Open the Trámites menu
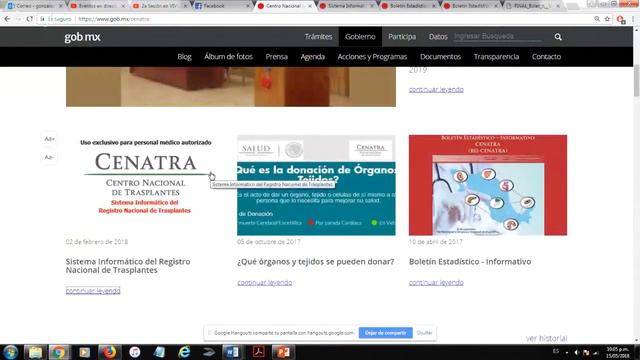Screen dimensions: 640x360 pyautogui.click(x=318, y=37)
